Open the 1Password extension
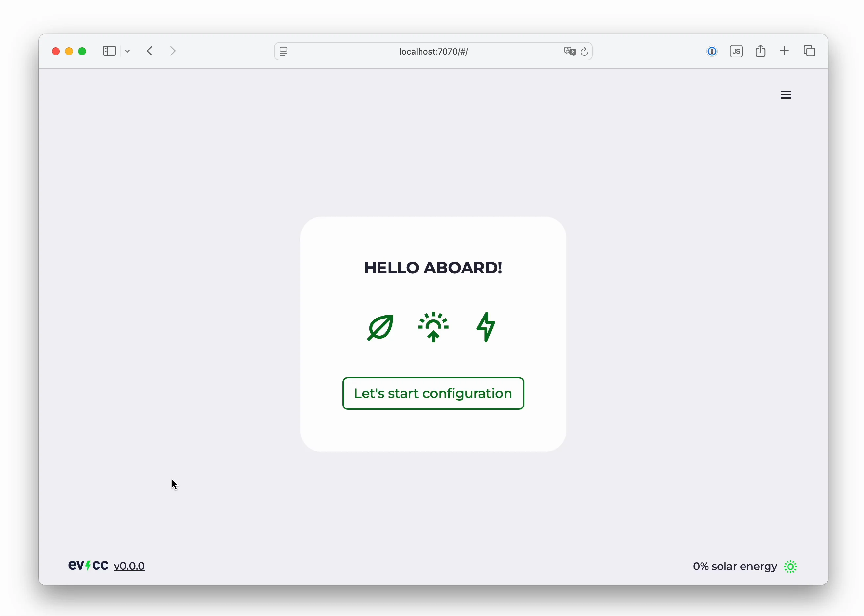 (x=712, y=51)
